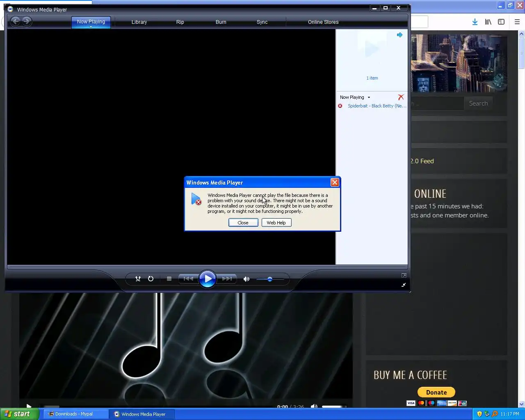This screenshot has width=525, height=420.
Task: Click the system tray clock
Action: [x=510, y=414]
